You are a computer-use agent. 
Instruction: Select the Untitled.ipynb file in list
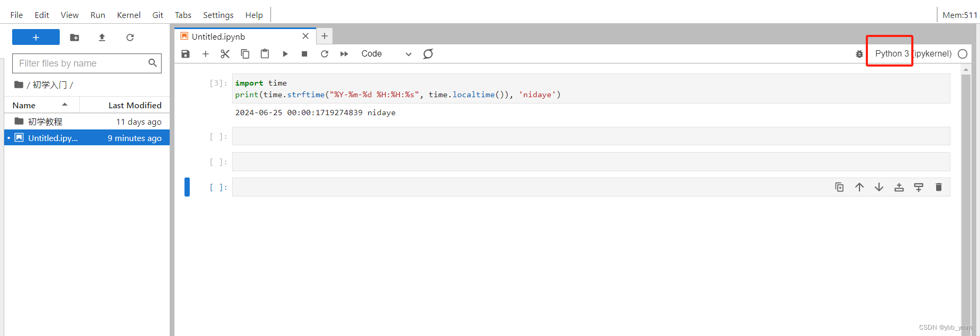pos(87,138)
